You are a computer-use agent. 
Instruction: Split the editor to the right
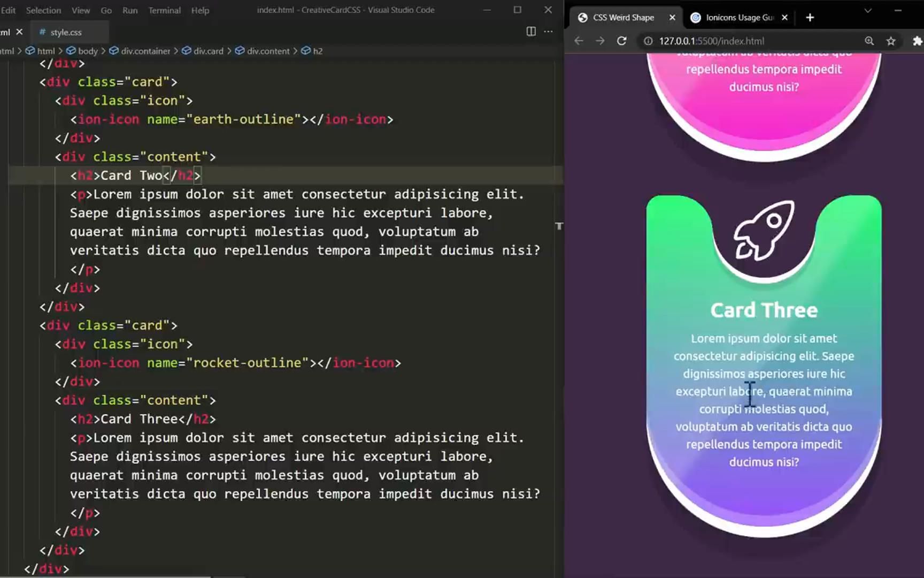(x=531, y=32)
